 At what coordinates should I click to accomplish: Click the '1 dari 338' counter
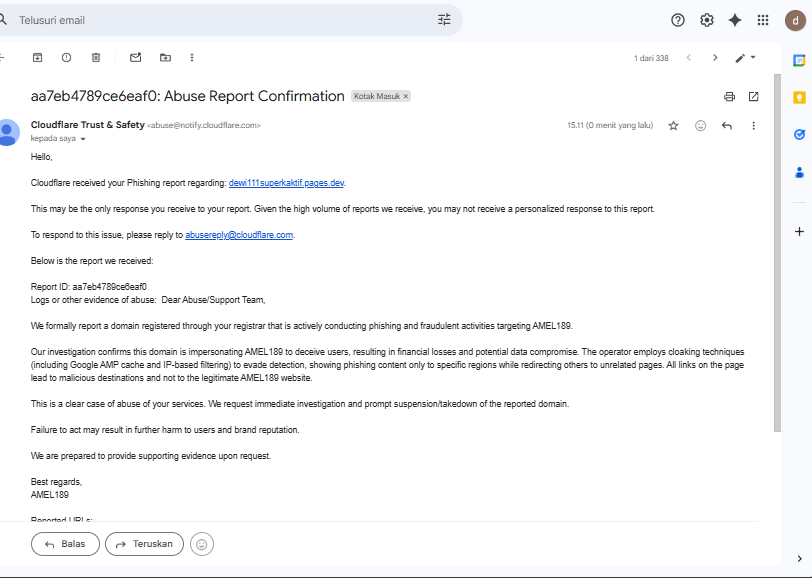(x=651, y=58)
